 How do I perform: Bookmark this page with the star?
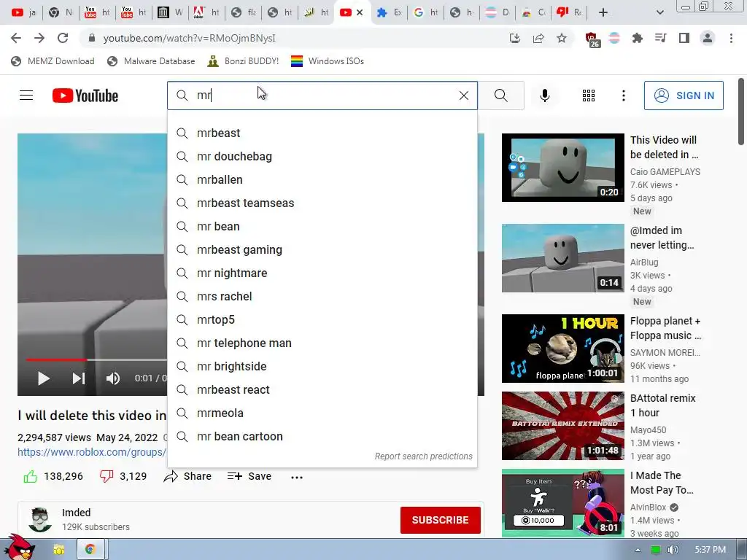pos(562,38)
